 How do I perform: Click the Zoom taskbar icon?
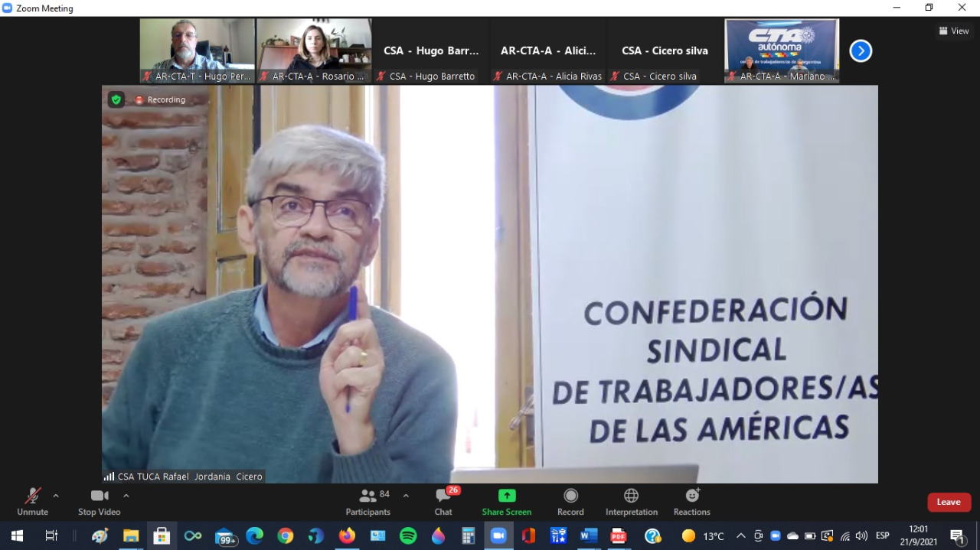point(498,535)
